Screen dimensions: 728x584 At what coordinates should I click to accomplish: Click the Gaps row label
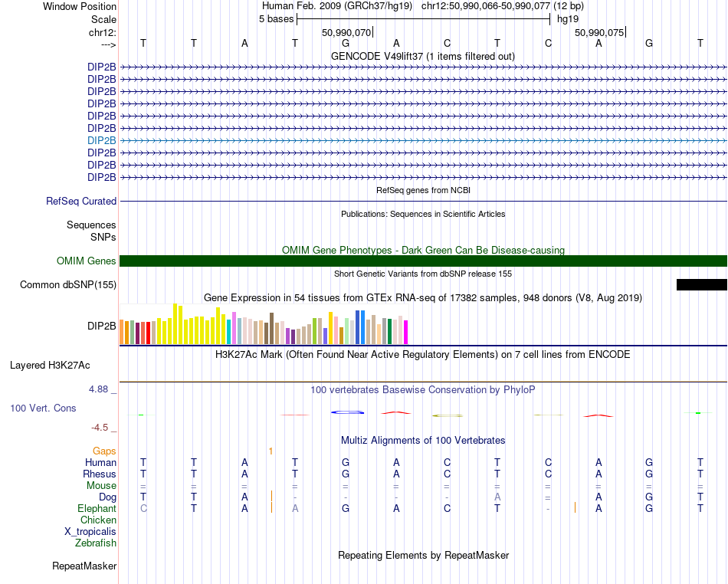104,451
